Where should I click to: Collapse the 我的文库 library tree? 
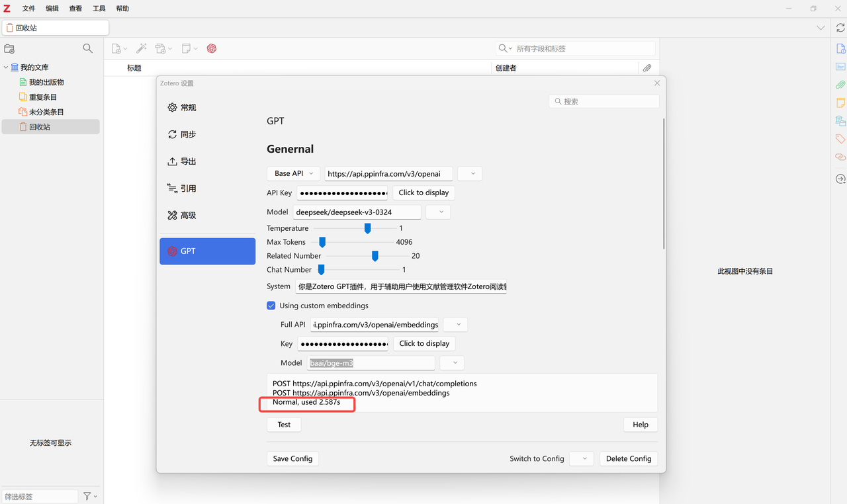pos(6,67)
